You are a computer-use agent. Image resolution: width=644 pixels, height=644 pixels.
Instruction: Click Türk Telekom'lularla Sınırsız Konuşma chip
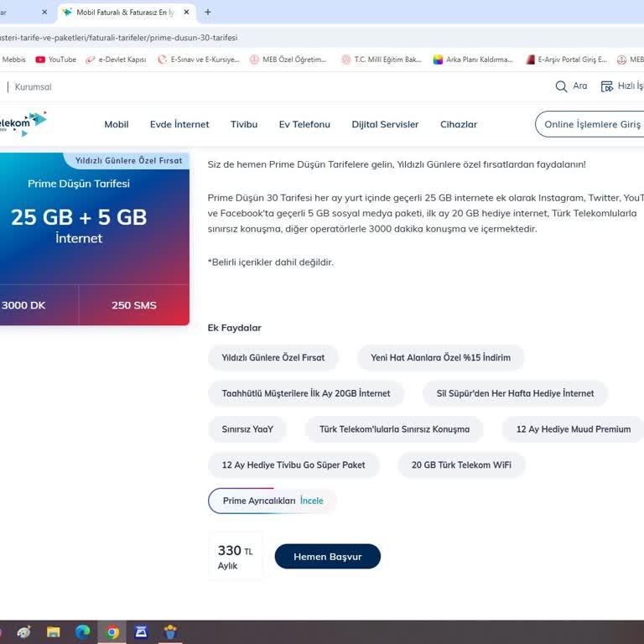click(394, 429)
